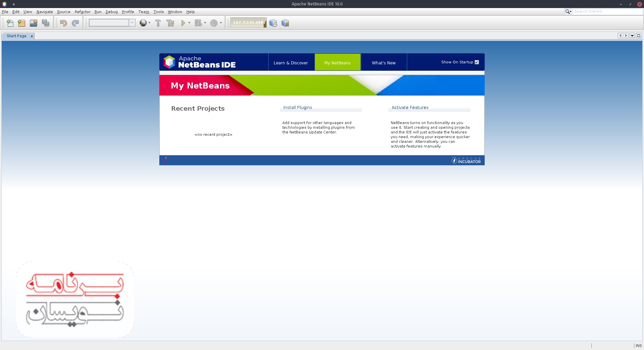Switch to My NetBeans tab
Image resolution: width=644 pixels, height=350 pixels.
[337, 63]
